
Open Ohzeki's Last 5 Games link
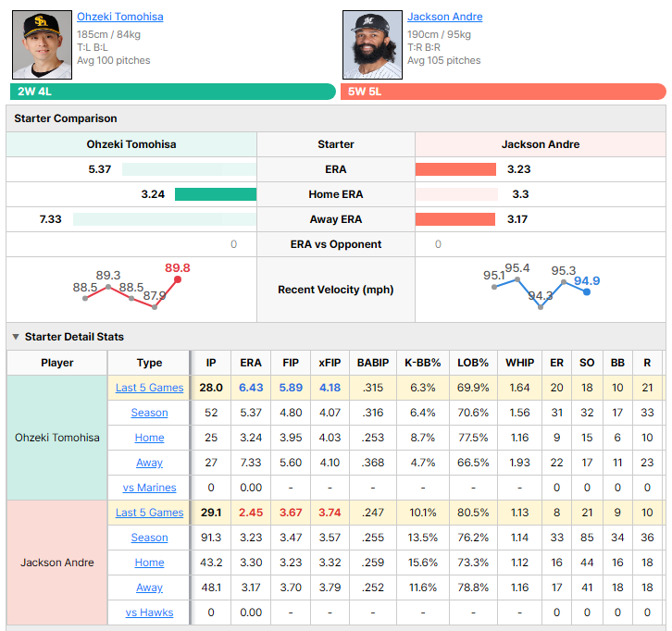coord(150,388)
